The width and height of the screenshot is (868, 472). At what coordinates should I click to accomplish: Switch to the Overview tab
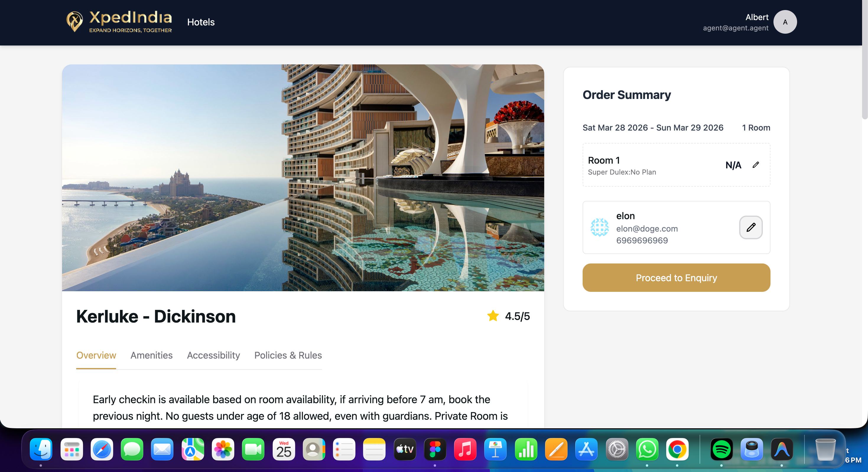click(96, 355)
